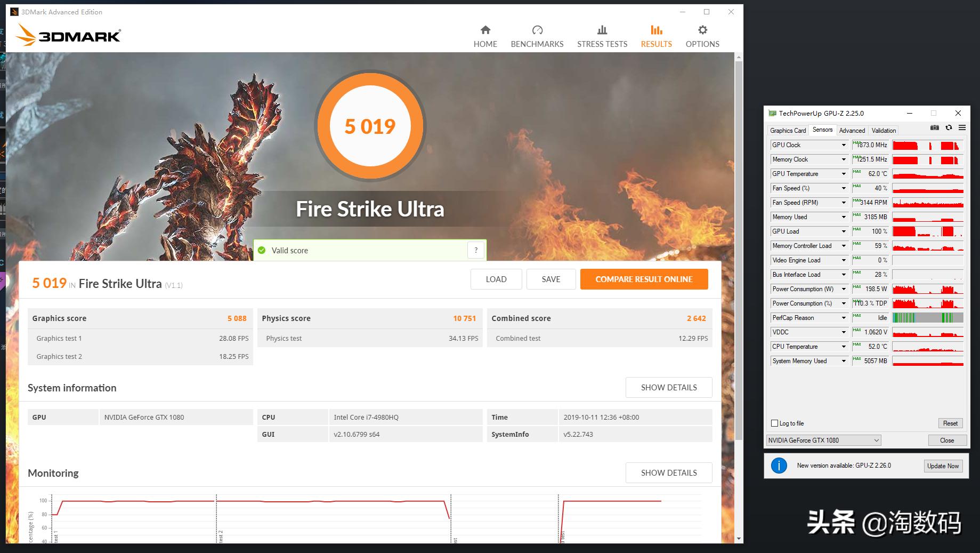Click SHOW DETAILS next to System information
Screen dimensions: 980x553
(669, 387)
